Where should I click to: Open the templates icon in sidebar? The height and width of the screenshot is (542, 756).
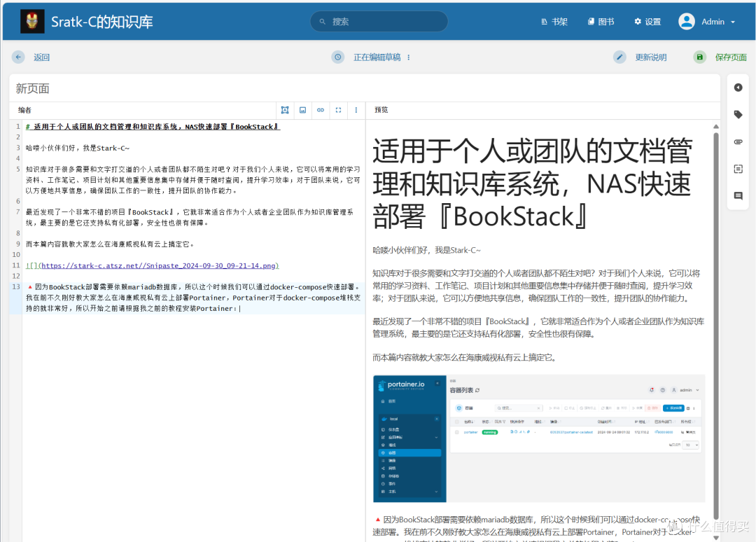click(738, 169)
